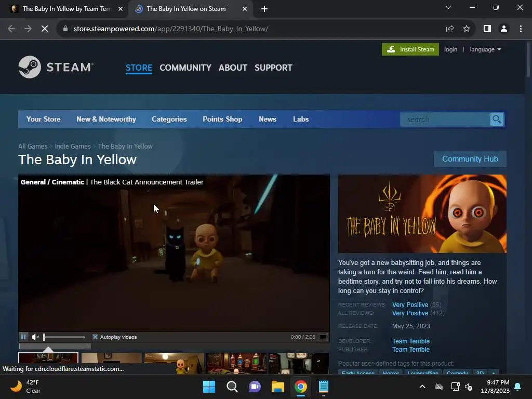Viewport: 532px width, 399px height.
Task: Open the language dropdown
Action: (485, 49)
